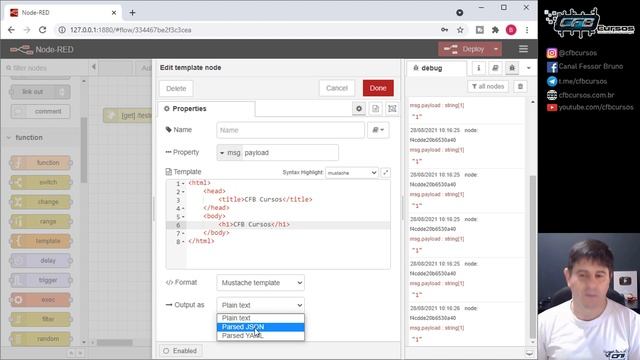Viewport: 640px width, 360px height.
Task: Select the delay node in palette
Action: coord(40,260)
